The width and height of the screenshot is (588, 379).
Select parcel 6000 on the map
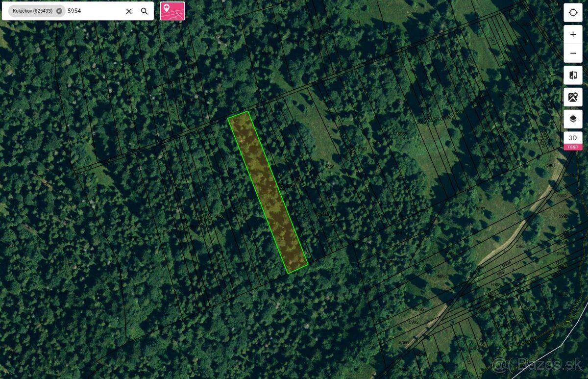(x=404, y=343)
